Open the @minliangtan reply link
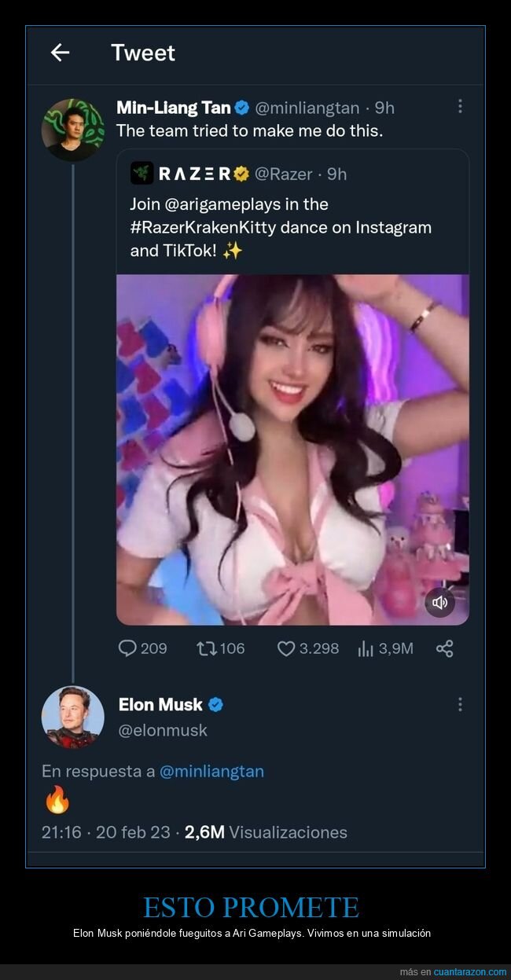 [x=211, y=771]
